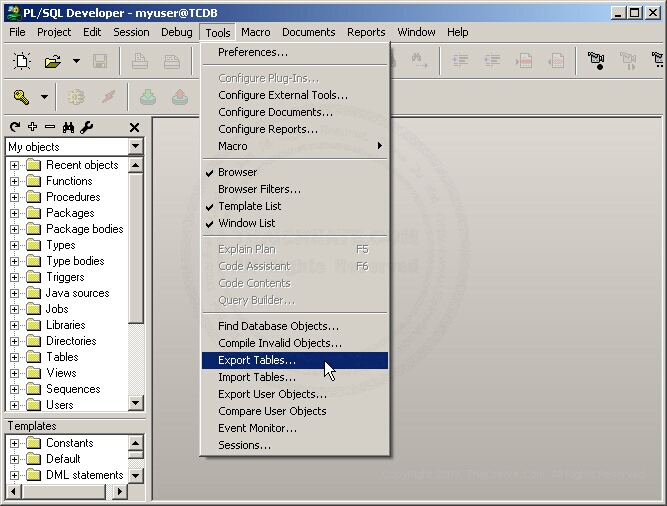This screenshot has width=667, height=506.
Task: Toggle Window List in Tools menu
Action: click(x=246, y=223)
